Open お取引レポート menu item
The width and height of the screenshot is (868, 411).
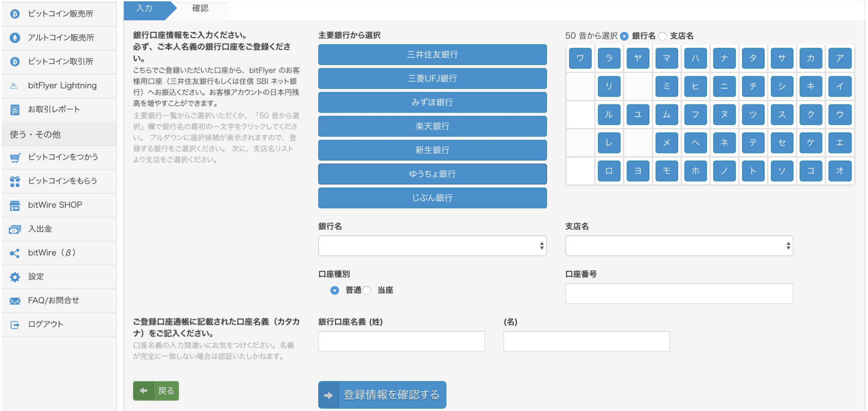(59, 110)
